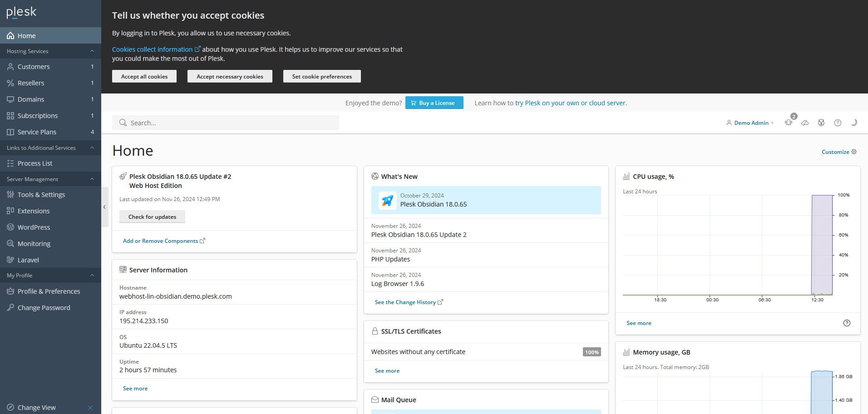Open the notifications bell with 2 alerts
Image resolution: width=868 pixels, height=414 pixels.
(789, 123)
